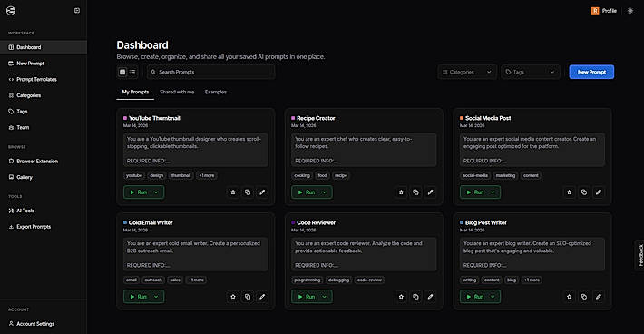Image resolution: width=644 pixels, height=334 pixels.
Task: Click the 'outreach' tag on Cold Email Writer
Action: 153,280
